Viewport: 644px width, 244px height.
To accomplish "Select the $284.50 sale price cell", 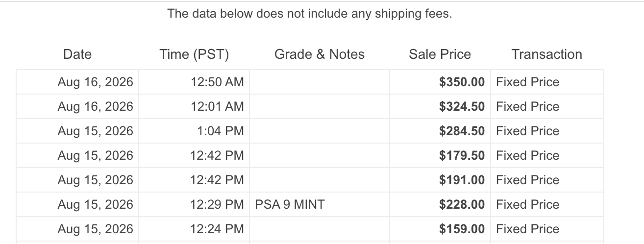I will tap(440, 131).
